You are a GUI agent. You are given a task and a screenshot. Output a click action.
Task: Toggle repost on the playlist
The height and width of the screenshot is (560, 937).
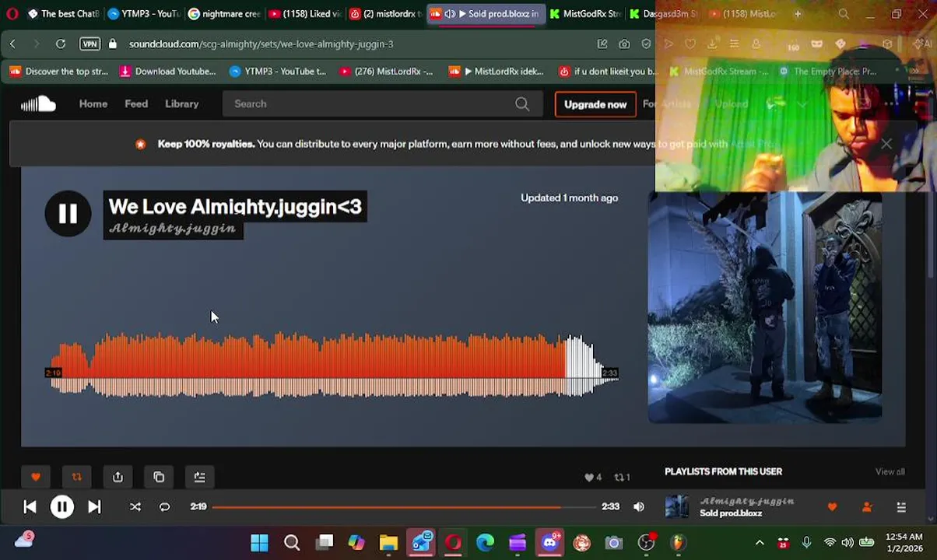pyautogui.click(x=76, y=477)
